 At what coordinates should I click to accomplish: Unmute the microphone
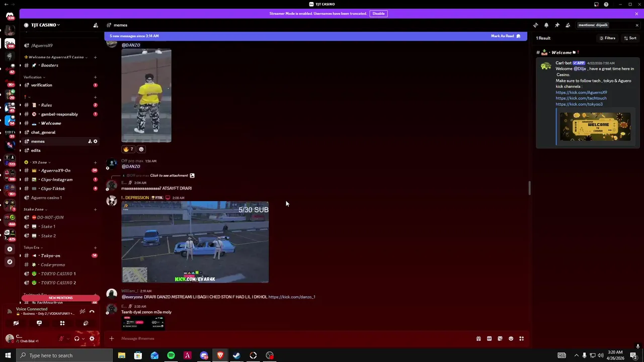coord(61,339)
